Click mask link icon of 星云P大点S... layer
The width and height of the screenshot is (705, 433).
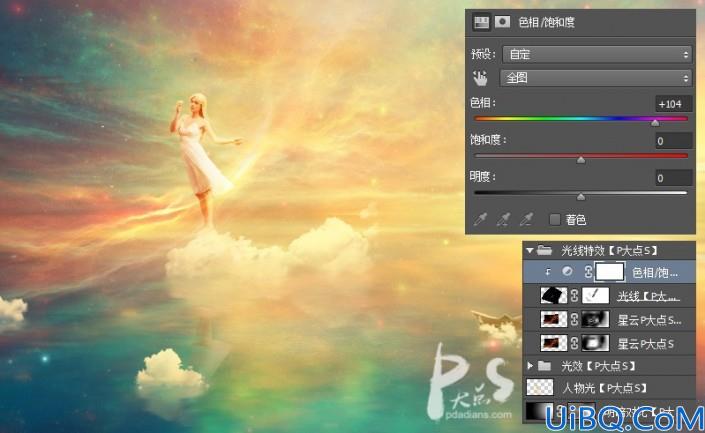(574, 320)
